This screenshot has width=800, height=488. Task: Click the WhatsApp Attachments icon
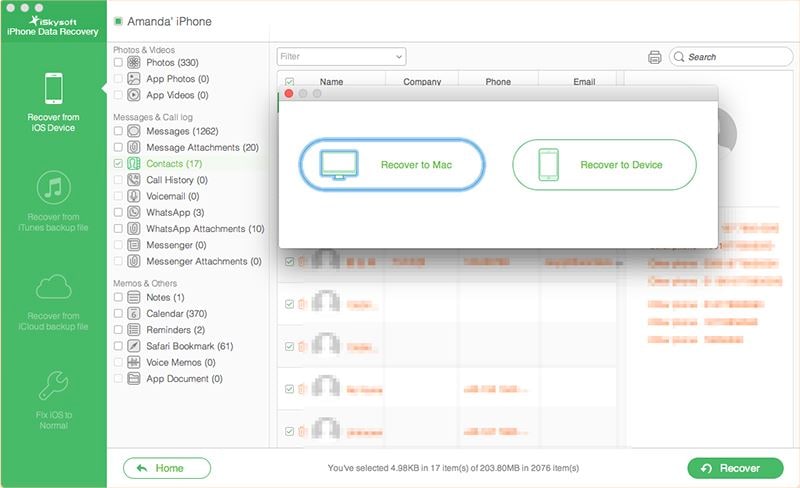[x=134, y=229]
